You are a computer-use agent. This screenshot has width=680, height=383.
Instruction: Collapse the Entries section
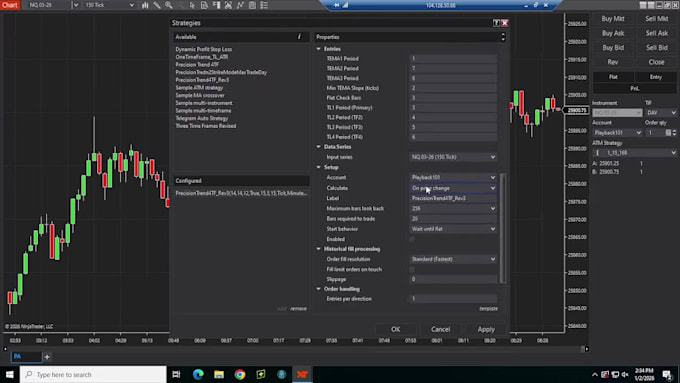pos(319,49)
